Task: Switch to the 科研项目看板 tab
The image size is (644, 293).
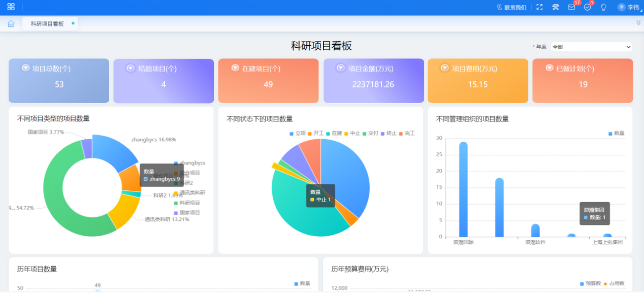Action: coord(47,24)
